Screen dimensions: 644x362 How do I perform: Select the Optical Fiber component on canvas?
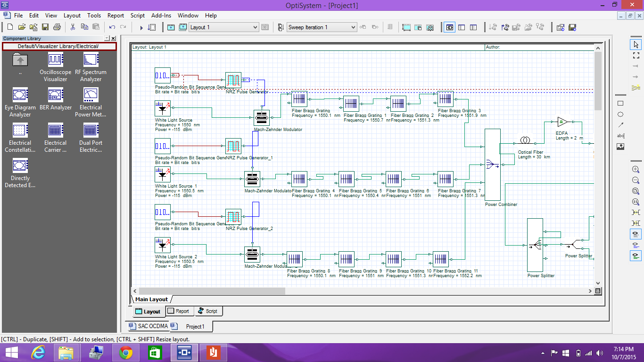525,140
